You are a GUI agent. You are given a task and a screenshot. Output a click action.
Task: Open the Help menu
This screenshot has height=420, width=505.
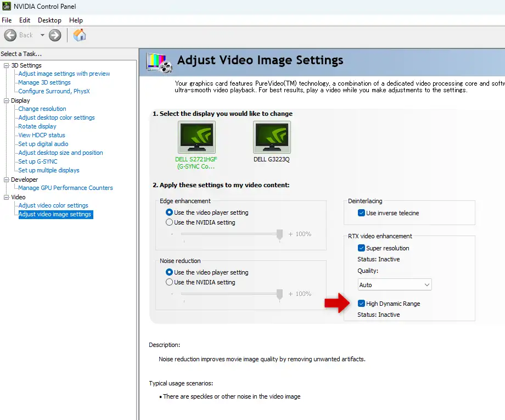click(x=76, y=20)
